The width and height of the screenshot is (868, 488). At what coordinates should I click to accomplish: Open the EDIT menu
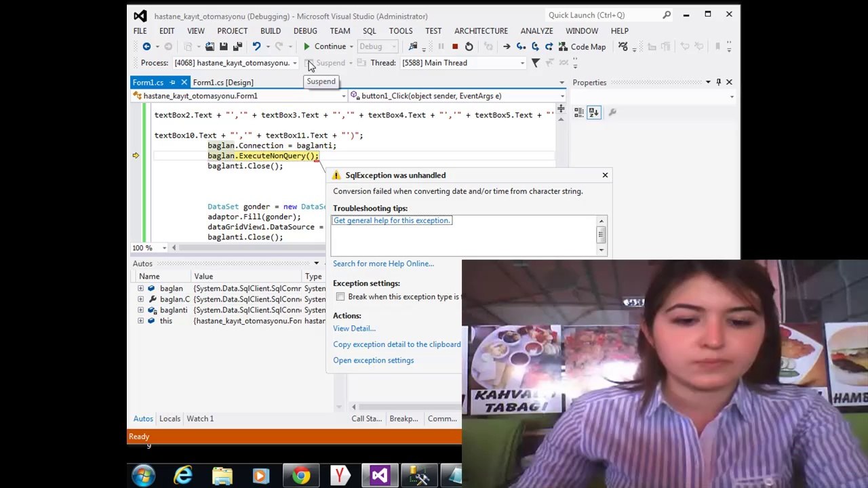click(x=167, y=30)
